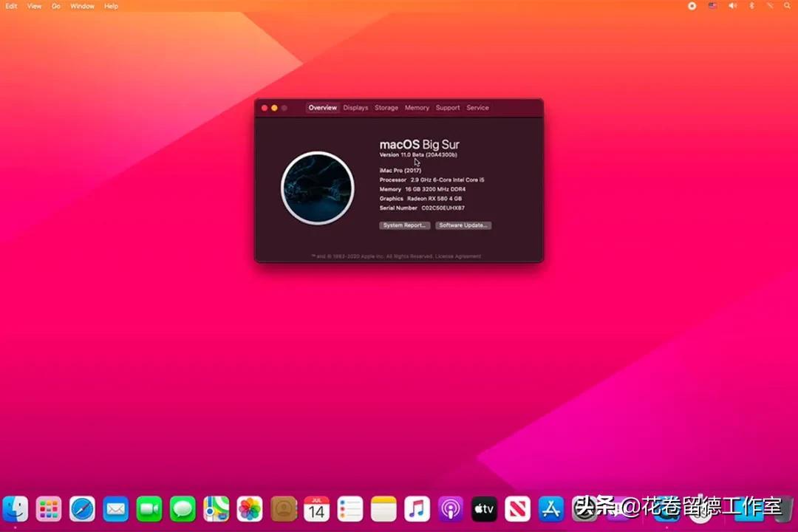Open the US flag input source menu
This screenshot has width=798, height=532.
[x=712, y=6]
